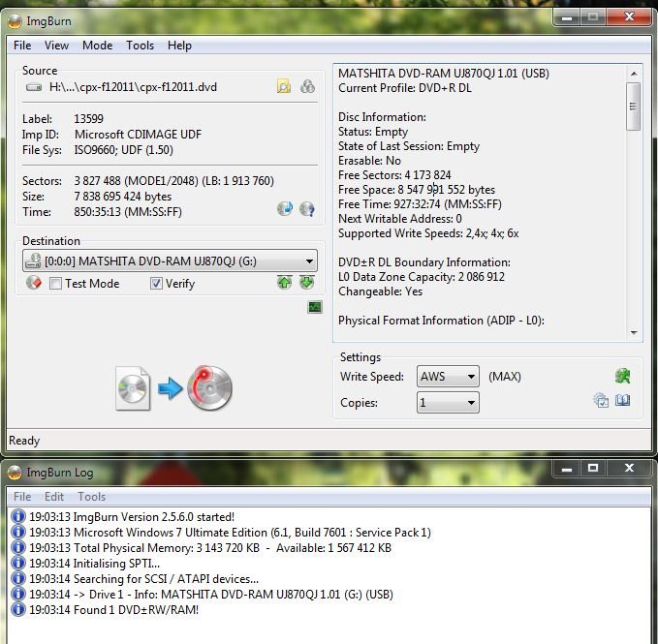Image resolution: width=658 pixels, height=644 pixels.
Task: Click the disc info scroll down arrow
Action: 634,332
